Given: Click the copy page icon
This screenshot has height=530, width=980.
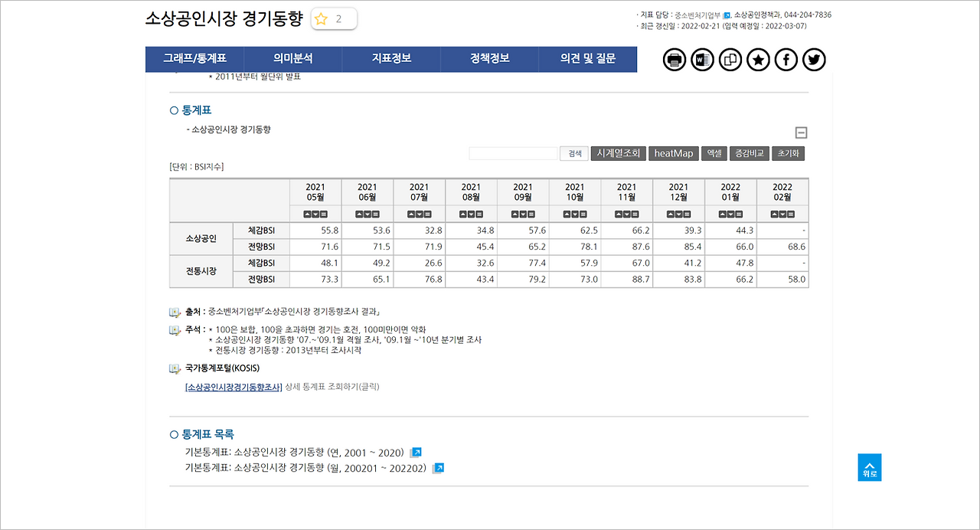Looking at the screenshot, I should 730,59.
